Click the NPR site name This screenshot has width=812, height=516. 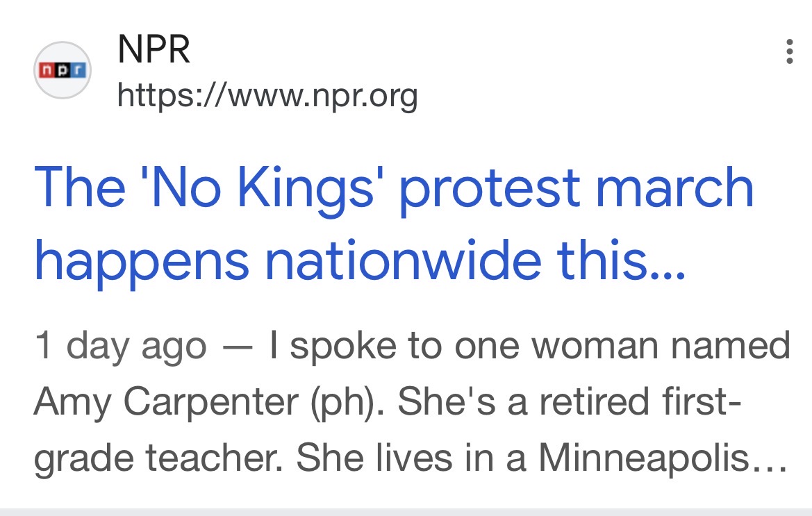(154, 50)
